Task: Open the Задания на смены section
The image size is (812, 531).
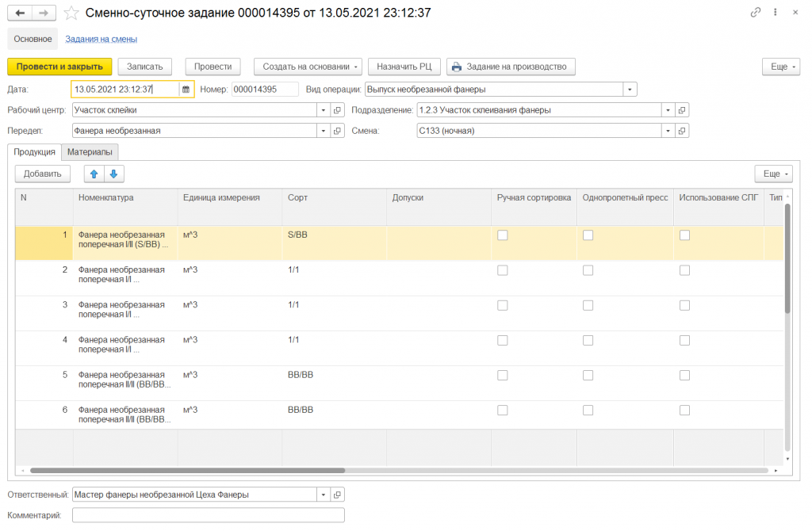Action: tap(101, 39)
